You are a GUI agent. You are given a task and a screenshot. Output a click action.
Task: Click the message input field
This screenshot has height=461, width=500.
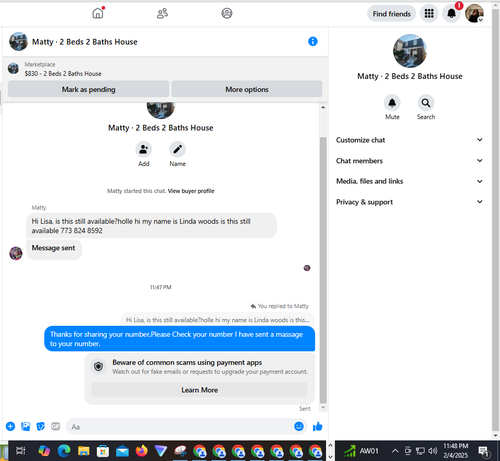(179, 427)
